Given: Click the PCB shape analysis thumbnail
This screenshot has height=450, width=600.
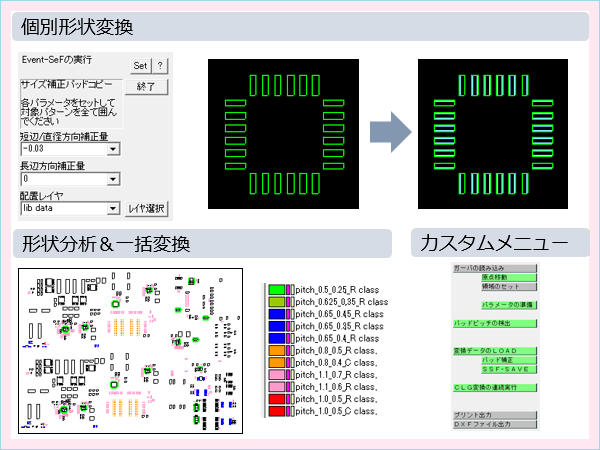Looking at the screenshot, I should click(x=132, y=351).
